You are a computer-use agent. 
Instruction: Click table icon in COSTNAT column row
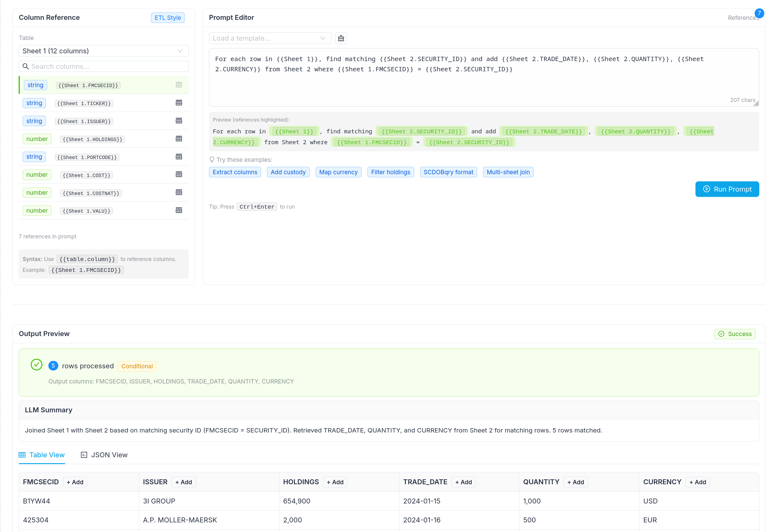point(179,193)
